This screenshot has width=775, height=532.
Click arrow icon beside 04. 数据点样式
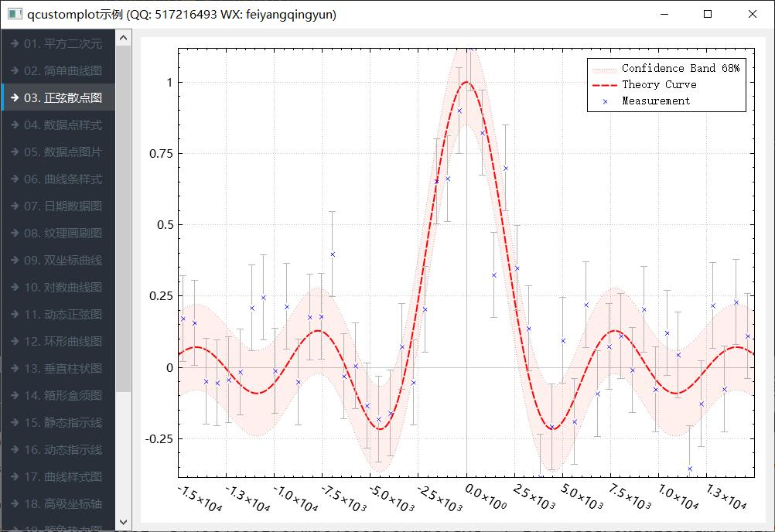click(x=14, y=125)
